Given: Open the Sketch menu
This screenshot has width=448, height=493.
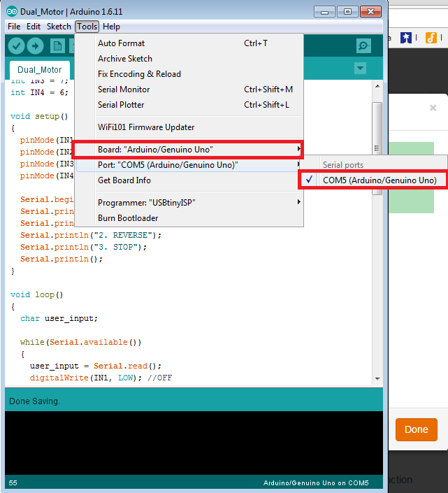Looking at the screenshot, I should (x=59, y=27).
